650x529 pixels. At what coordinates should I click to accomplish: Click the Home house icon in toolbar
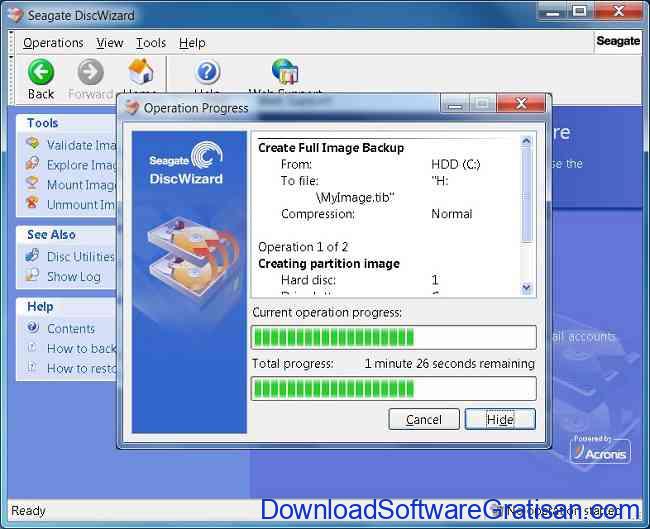pos(141,71)
